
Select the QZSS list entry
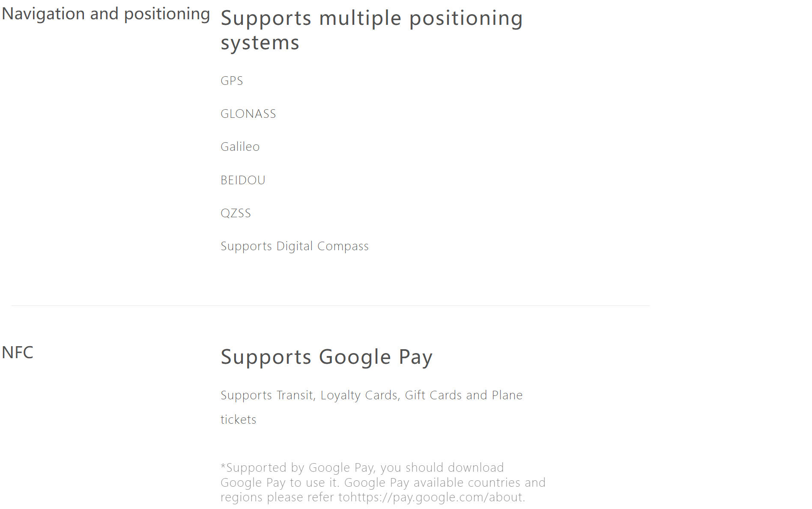point(236,213)
